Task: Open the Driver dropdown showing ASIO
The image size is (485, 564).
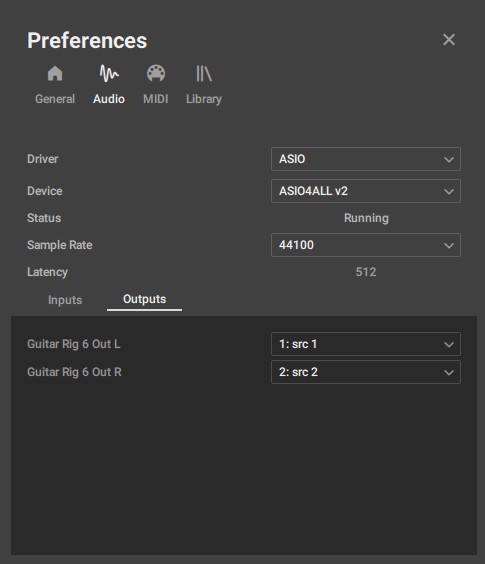Action: [x=366, y=159]
